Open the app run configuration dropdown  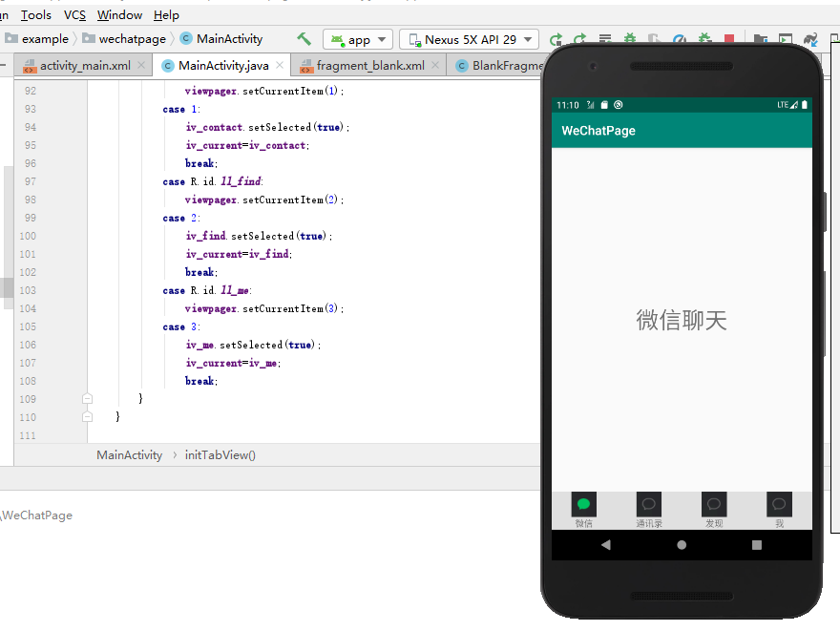tap(358, 40)
